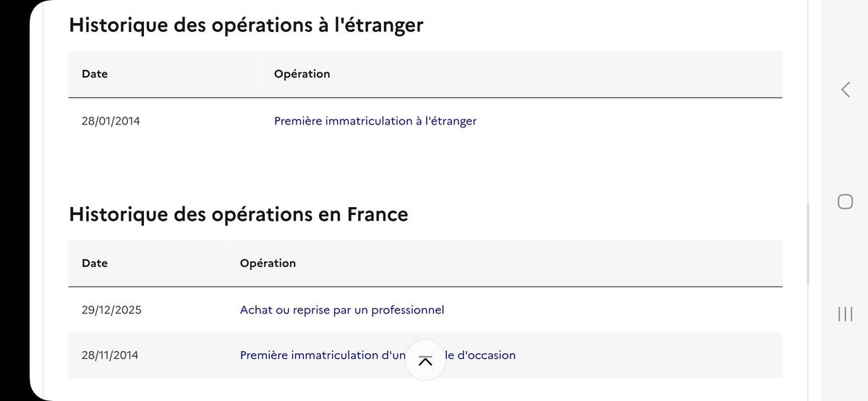Click heading 'Historique des opérations en France'
Screen dimensions: 868x401
(x=238, y=214)
